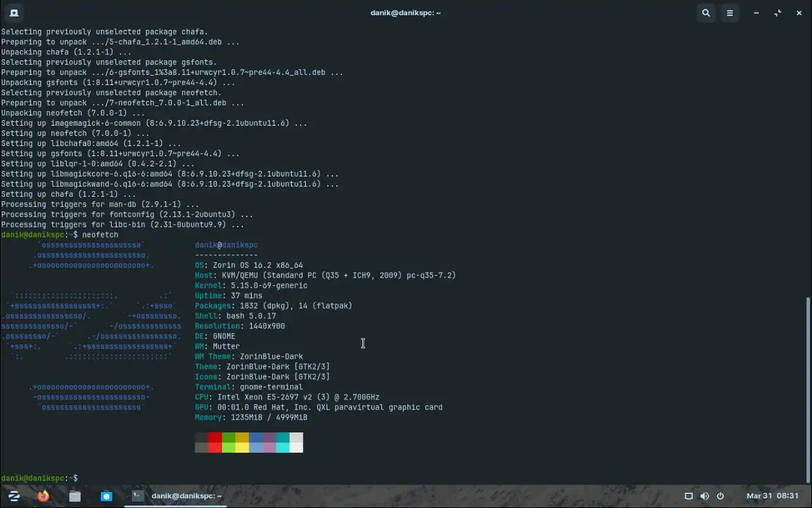Open the terminal hamburger menu
Screen dimensions: 812x508
pos(730,13)
